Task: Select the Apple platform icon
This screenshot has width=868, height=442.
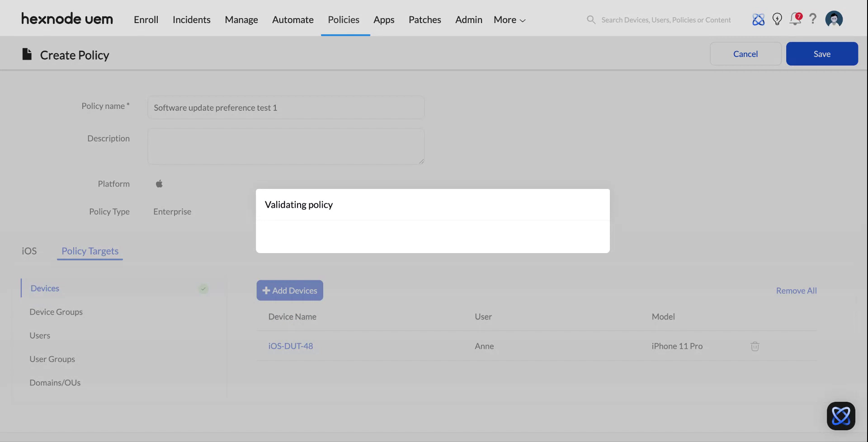Action: coord(159,183)
